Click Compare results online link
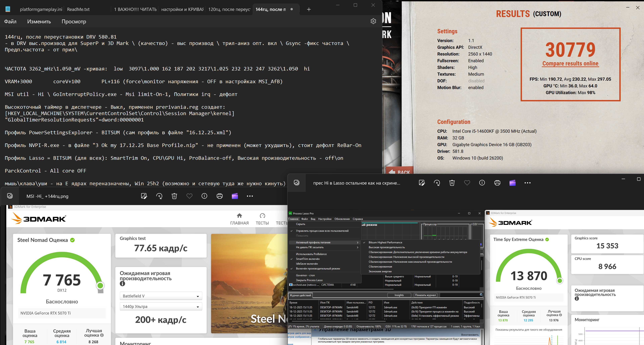The image size is (644, 345). pyautogui.click(x=570, y=63)
